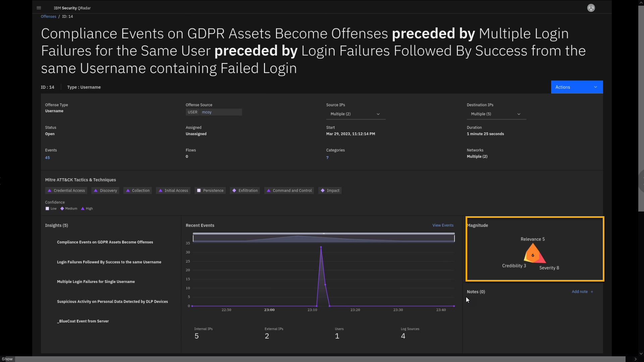Click the 45 events count link
The image size is (644, 362).
pyautogui.click(x=47, y=158)
